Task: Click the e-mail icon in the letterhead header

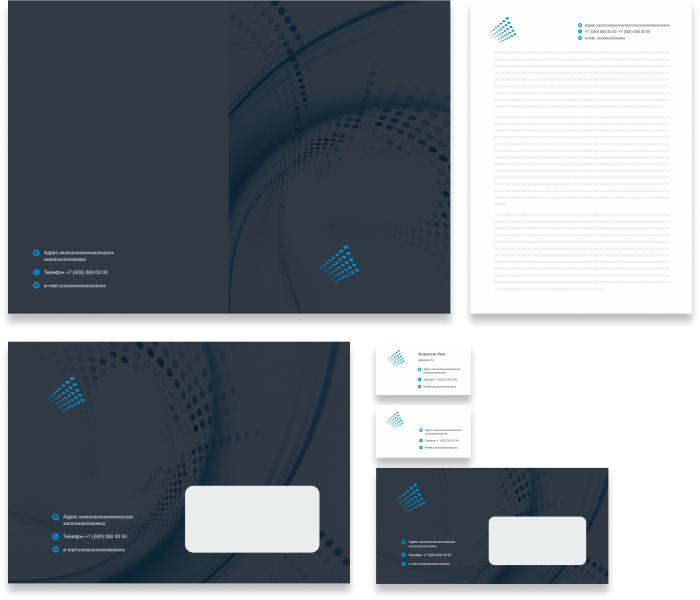Action: point(580,38)
